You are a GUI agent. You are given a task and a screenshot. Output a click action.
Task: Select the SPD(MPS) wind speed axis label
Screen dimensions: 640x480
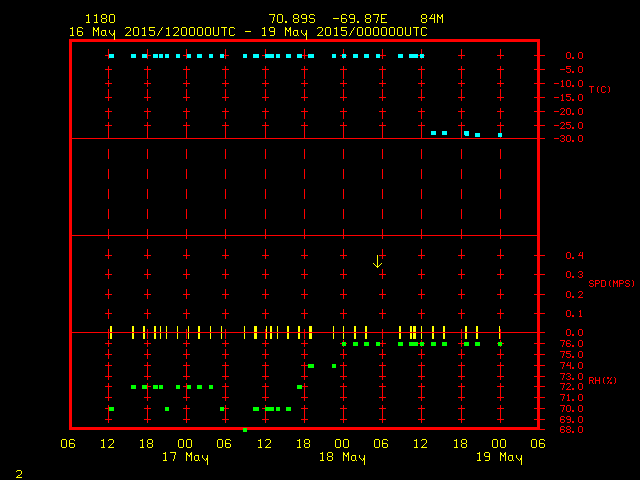coord(611,284)
